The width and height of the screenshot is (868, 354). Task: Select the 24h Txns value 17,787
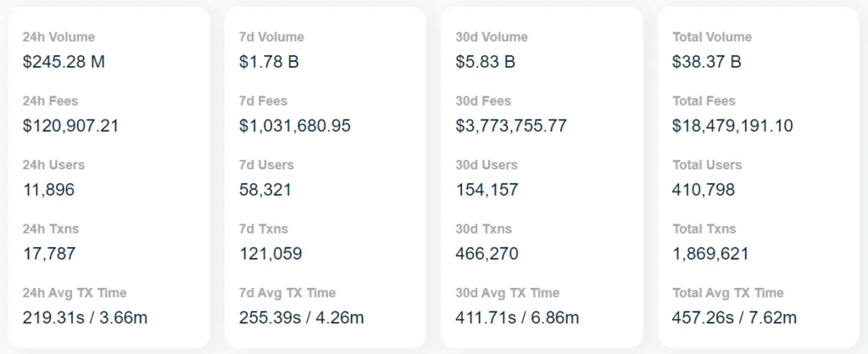coord(49,254)
